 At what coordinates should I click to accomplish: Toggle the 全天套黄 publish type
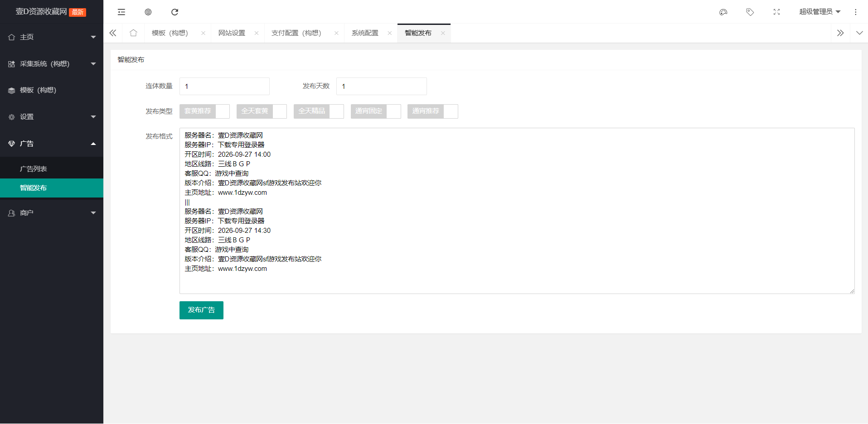click(x=262, y=111)
